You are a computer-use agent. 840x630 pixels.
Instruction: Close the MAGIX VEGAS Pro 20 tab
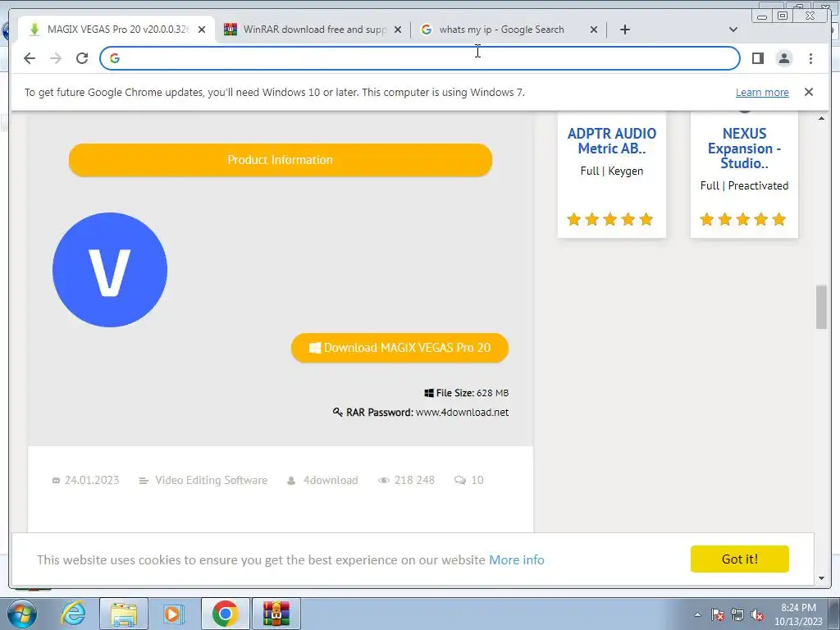click(202, 30)
